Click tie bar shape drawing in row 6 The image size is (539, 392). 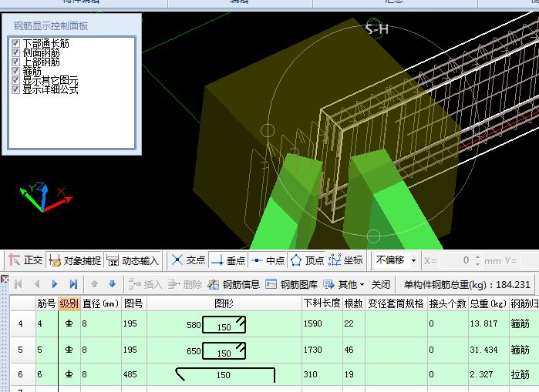(225, 374)
